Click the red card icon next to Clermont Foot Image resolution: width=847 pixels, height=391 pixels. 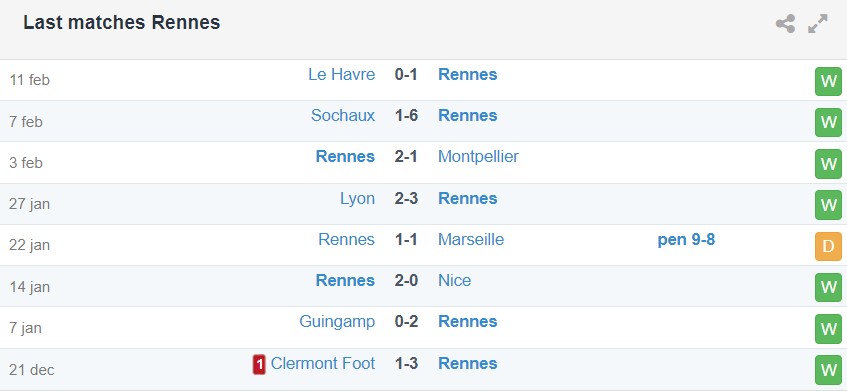point(259,365)
